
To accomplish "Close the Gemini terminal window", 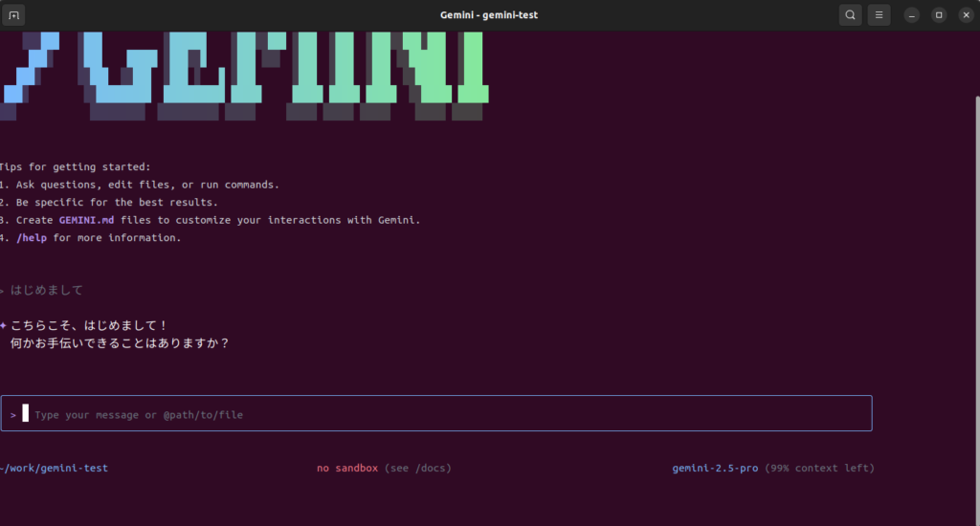I will 967,15.
